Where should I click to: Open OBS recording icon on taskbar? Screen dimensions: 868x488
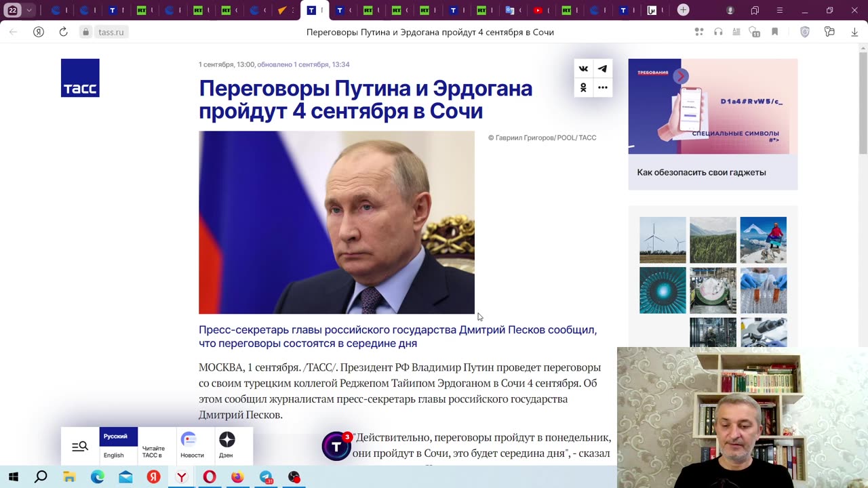pyautogui.click(x=294, y=477)
